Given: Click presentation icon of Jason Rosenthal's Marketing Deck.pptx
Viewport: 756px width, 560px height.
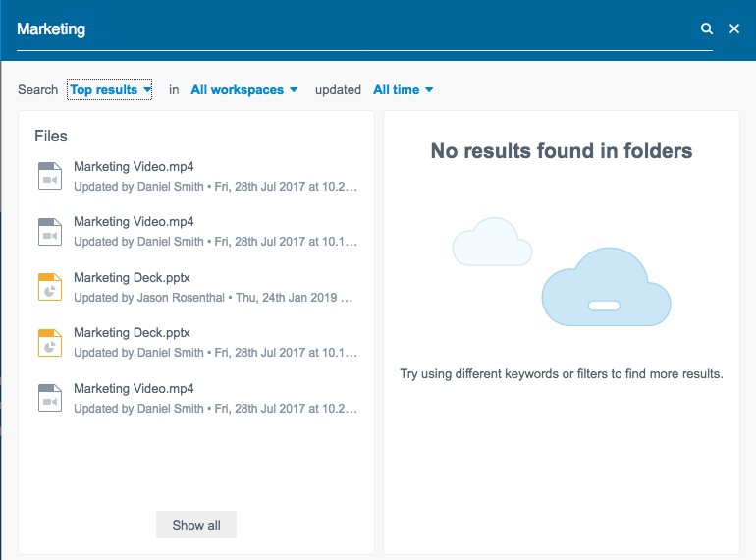Looking at the screenshot, I should coord(50,287).
